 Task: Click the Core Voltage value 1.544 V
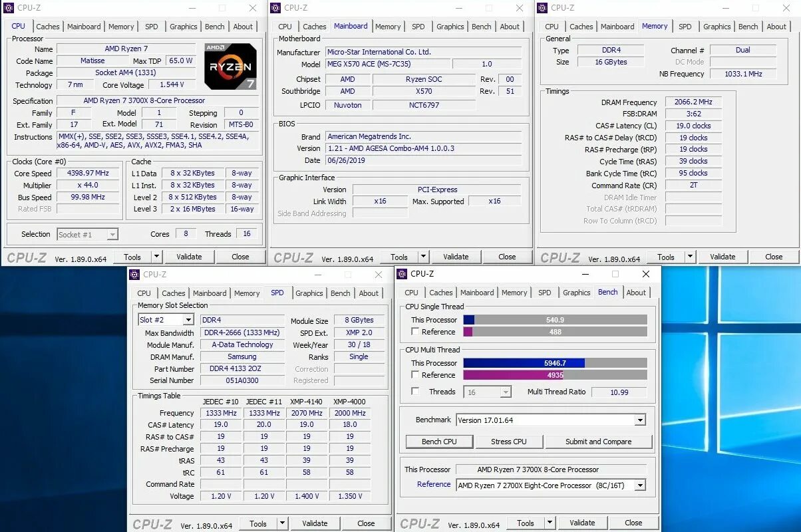(x=172, y=85)
